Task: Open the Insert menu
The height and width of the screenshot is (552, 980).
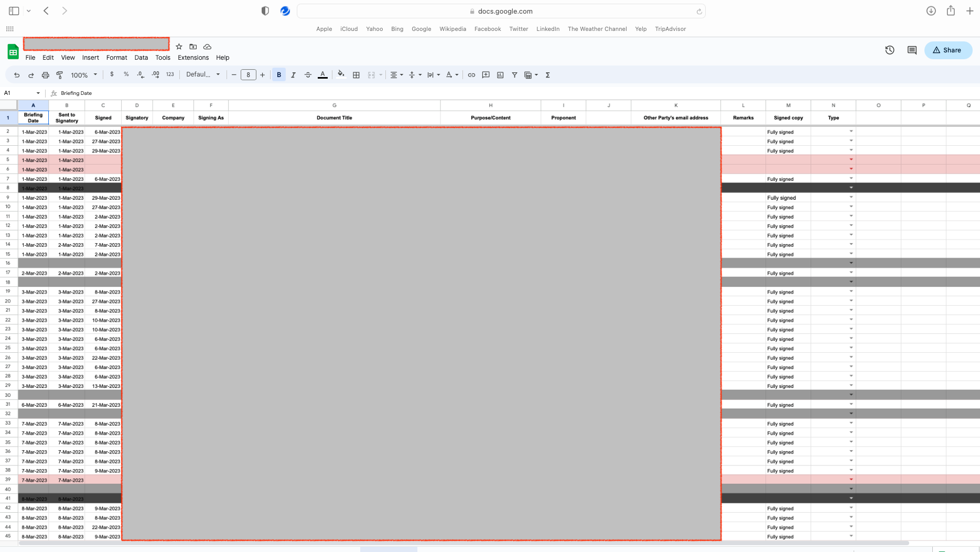Action: coord(91,58)
